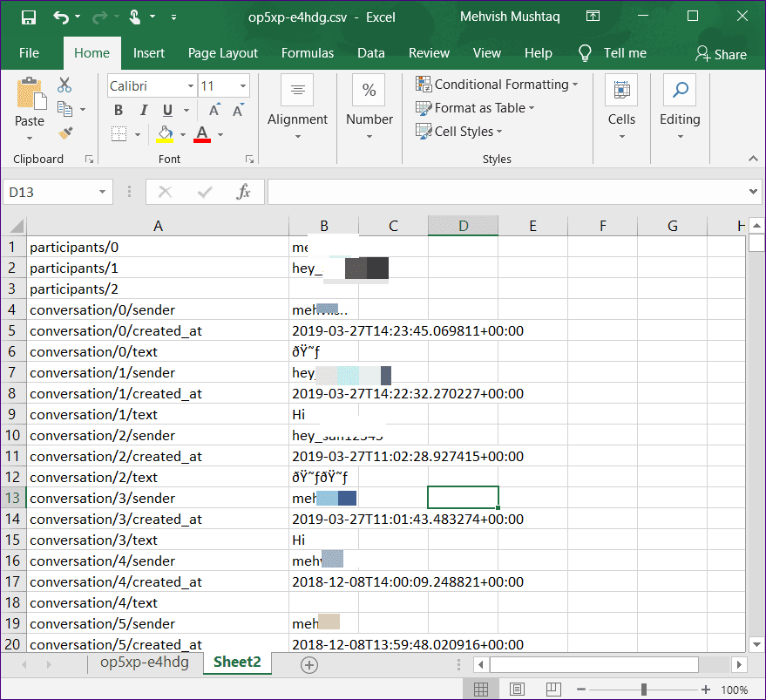The image size is (766, 700).
Task: Click the Increase Font Size icon
Action: click(214, 111)
